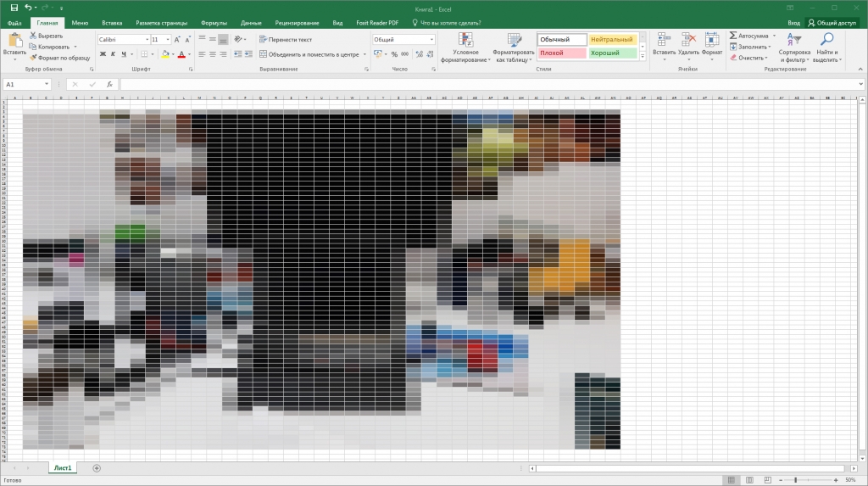The height and width of the screenshot is (486, 868).
Task: Open Форматировать как таблицу menu
Action: click(514, 47)
